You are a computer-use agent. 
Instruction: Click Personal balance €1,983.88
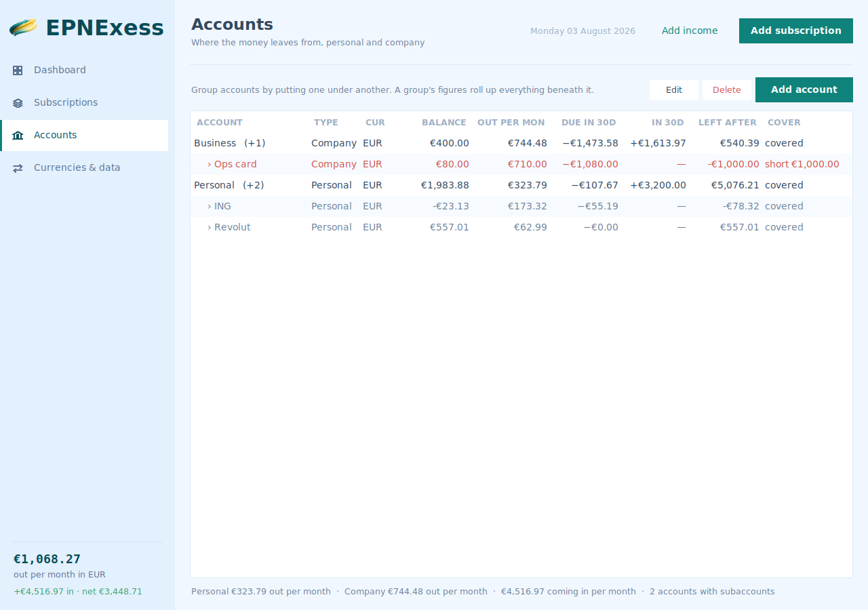[x=445, y=185]
